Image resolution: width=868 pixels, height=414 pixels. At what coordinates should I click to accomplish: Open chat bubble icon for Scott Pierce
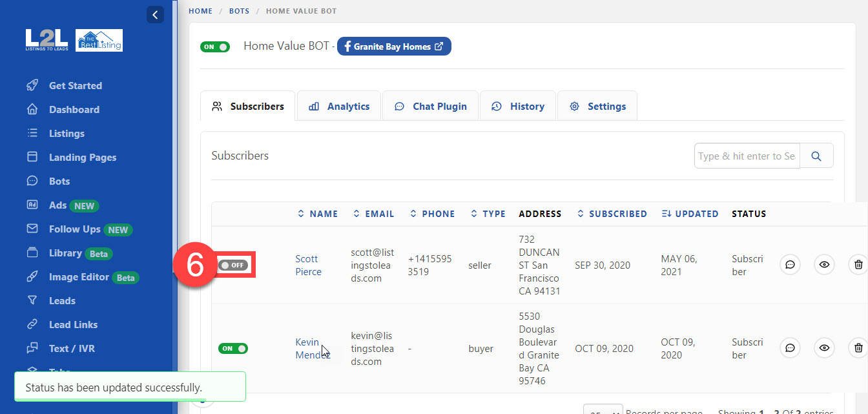[789, 265]
